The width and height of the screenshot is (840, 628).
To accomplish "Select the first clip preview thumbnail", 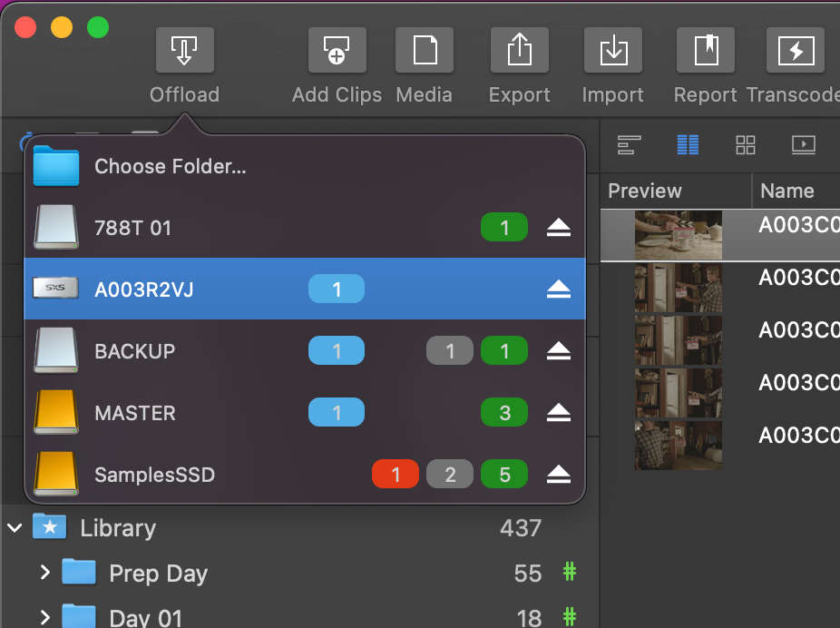I will click(x=678, y=235).
